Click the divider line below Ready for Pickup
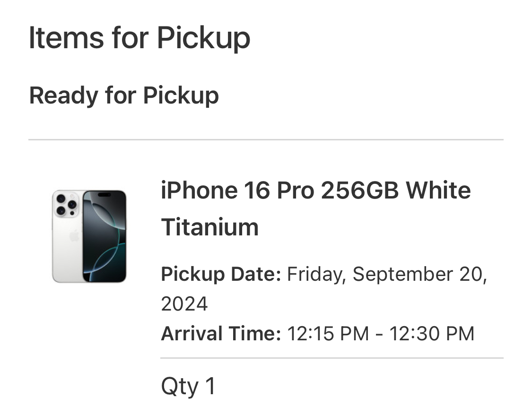This screenshot has width=532, height=415. [266, 139]
